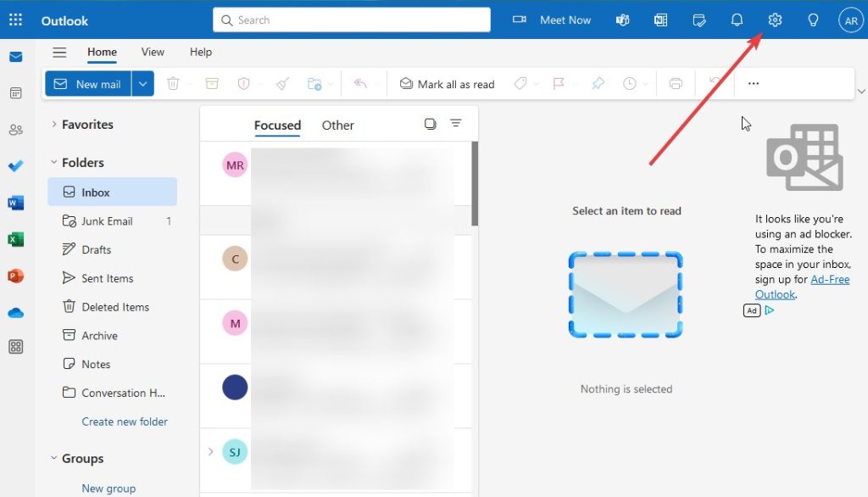Click inside the Search field
Screen dimensions: 868x497
[x=350, y=20]
